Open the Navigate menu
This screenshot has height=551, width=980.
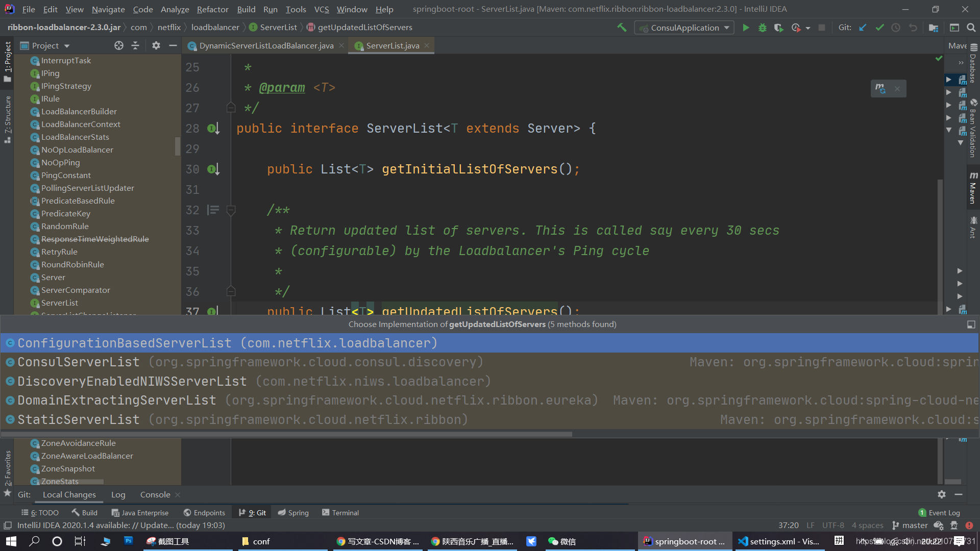coord(108,9)
